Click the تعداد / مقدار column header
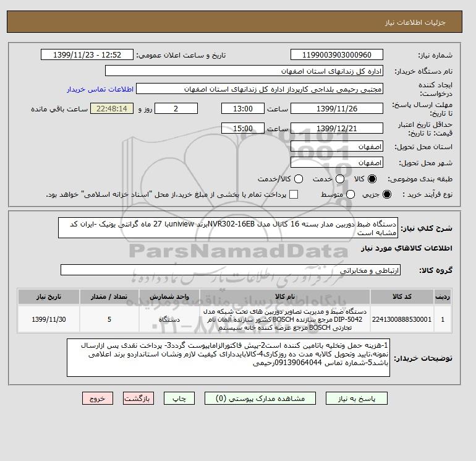This screenshot has height=461, width=476. [x=109, y=296]
